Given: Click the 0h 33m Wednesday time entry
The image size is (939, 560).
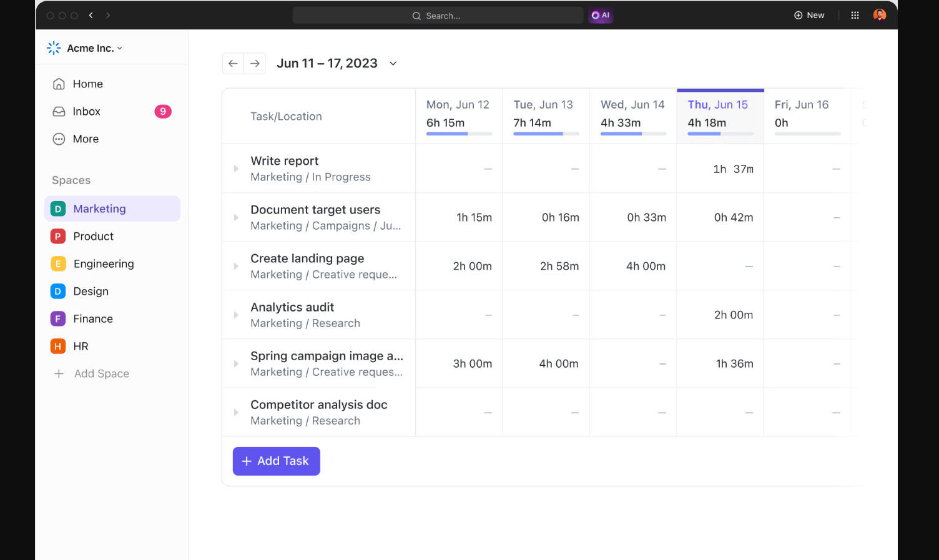Looking at the screenshot, I should (x=647, y=217).
